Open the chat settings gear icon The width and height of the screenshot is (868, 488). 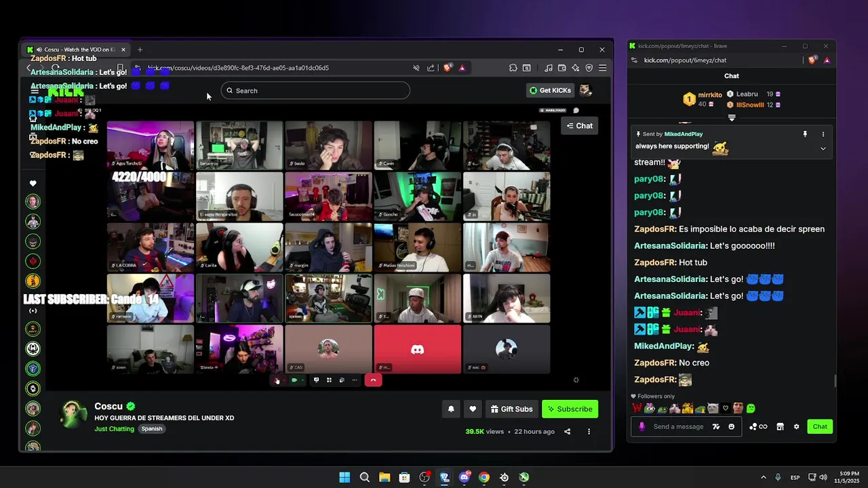(796, 427)
